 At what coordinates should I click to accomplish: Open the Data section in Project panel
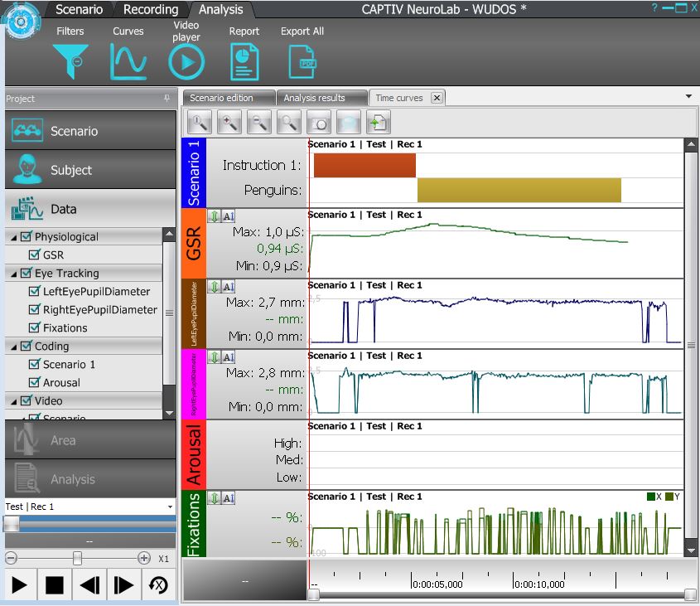click(90, 209)
